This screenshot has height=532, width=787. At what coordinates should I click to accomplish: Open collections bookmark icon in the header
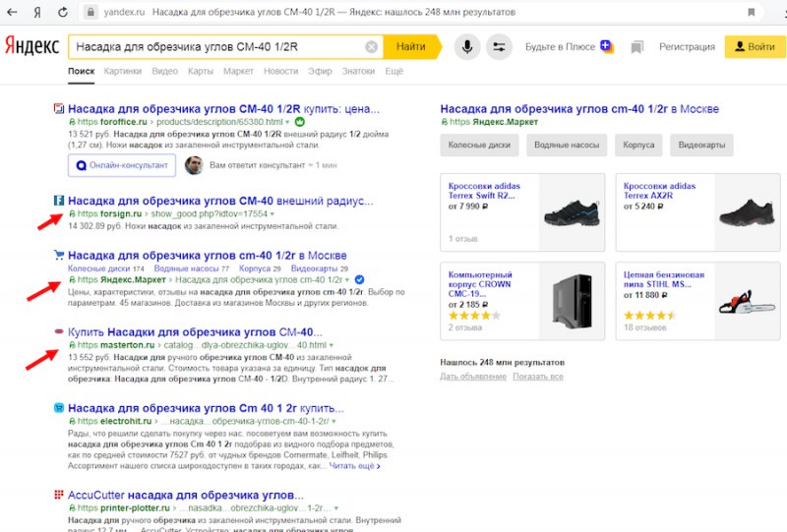[x=636, y=47]
